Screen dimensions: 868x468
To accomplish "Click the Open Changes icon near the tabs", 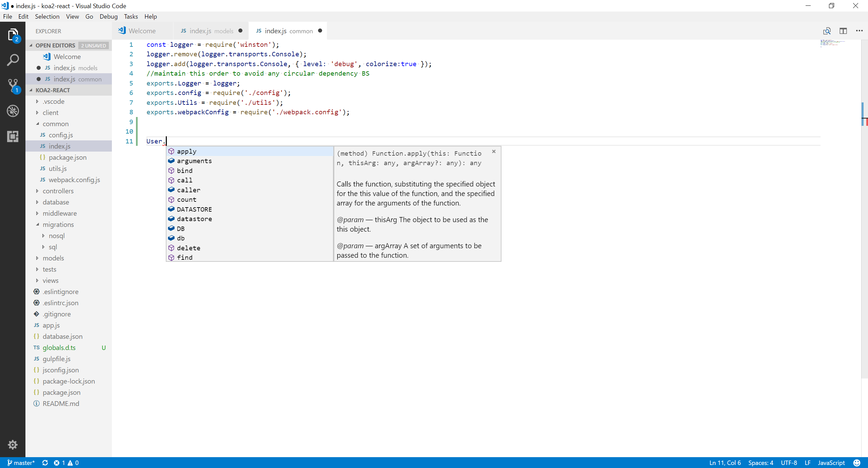I will click(827, 31).
